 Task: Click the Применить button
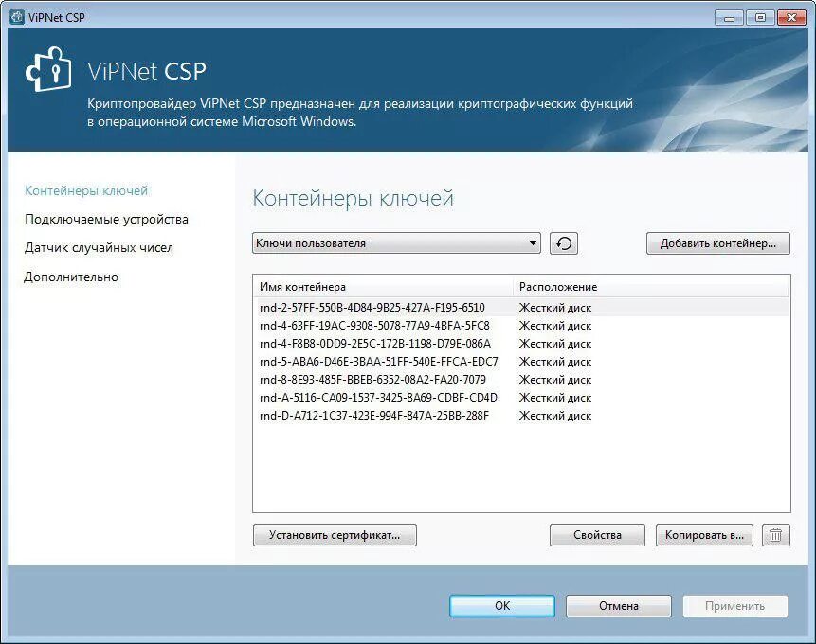[734, 606]
